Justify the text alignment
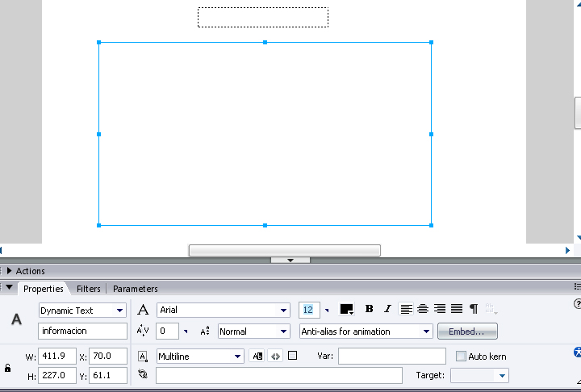The height and width of the screenshot is (392, 581). point(457,309)
